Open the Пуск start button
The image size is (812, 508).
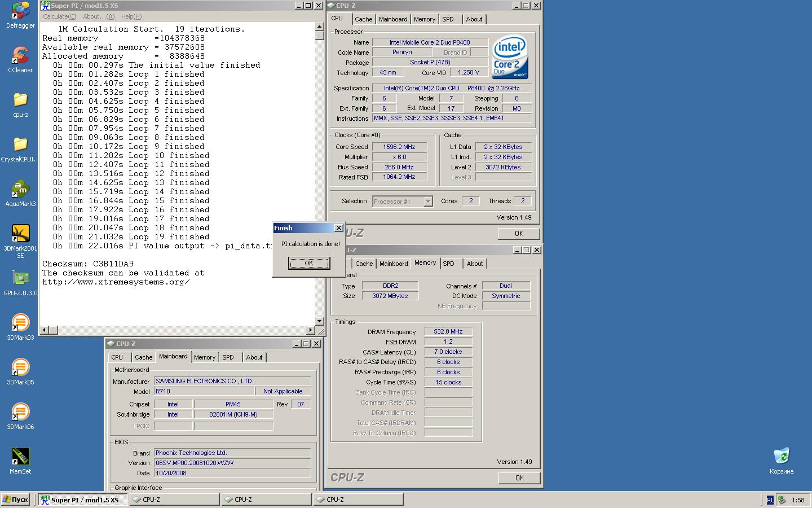click(15, 500)
